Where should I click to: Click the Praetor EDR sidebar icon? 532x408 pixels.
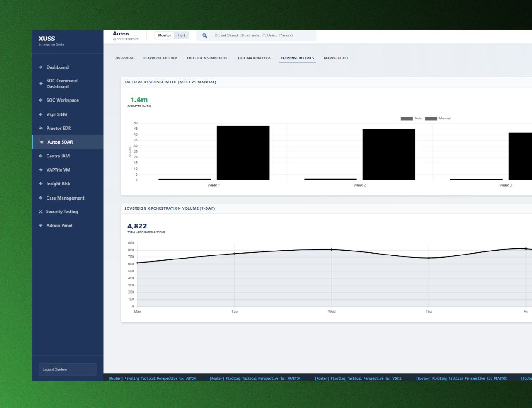41,128
